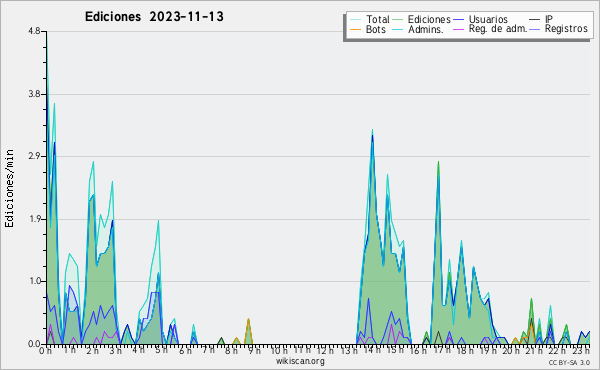Click the 'Bots' legend label
600x370 pixels.
coord(375,29)
